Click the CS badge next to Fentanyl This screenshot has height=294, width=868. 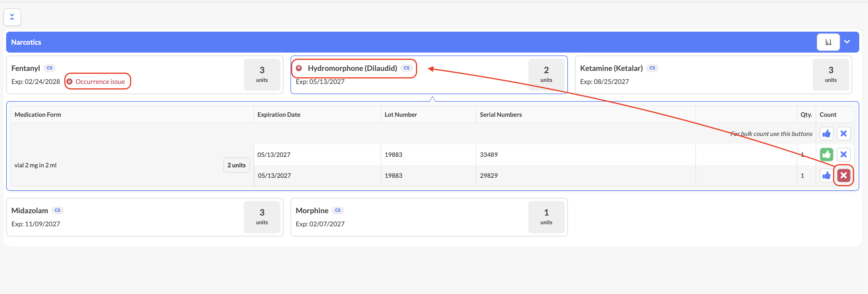click(x=49, y=68)
